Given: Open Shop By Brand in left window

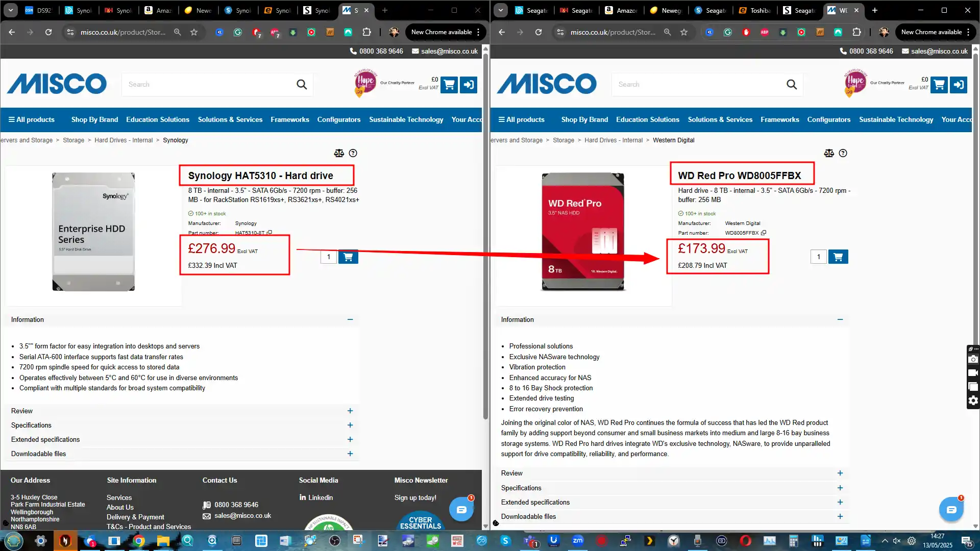Looking at the screenshot, I should pos(94,119).
